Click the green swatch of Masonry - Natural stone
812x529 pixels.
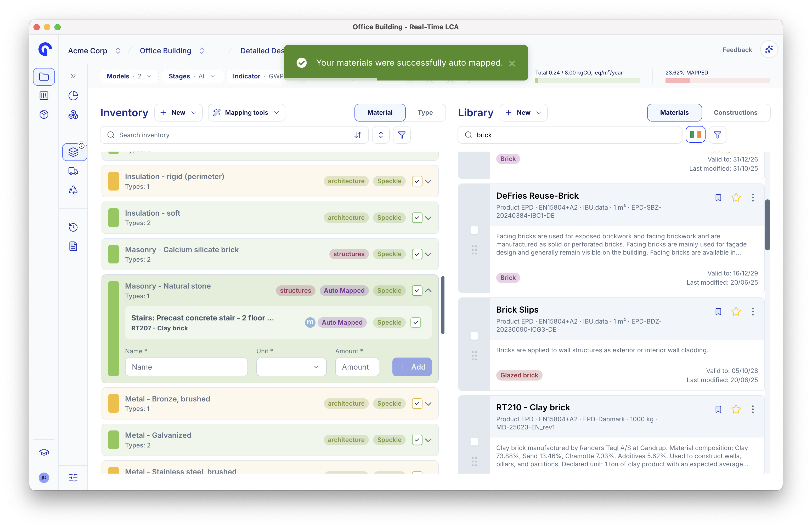coord(113,329)
